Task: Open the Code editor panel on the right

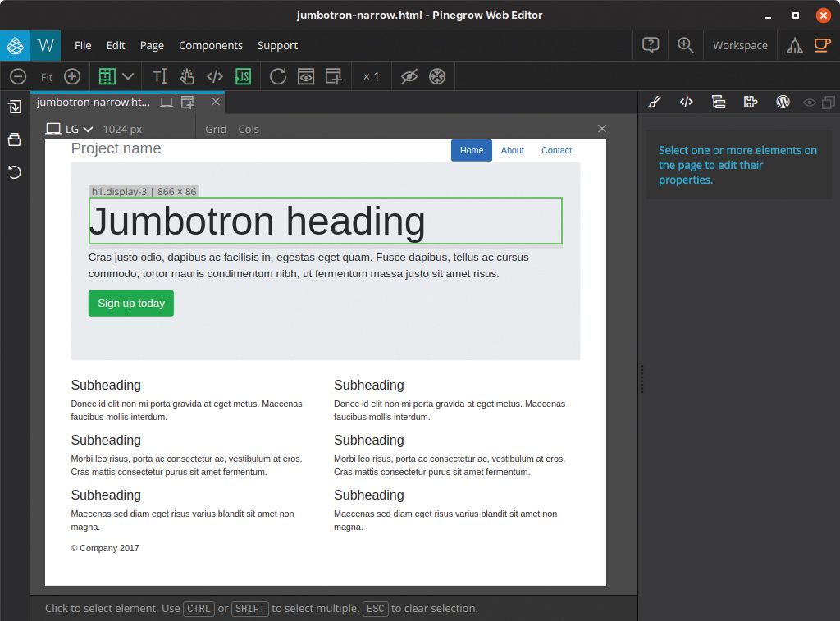Action: pyautogui.click(x=687, y=102)
